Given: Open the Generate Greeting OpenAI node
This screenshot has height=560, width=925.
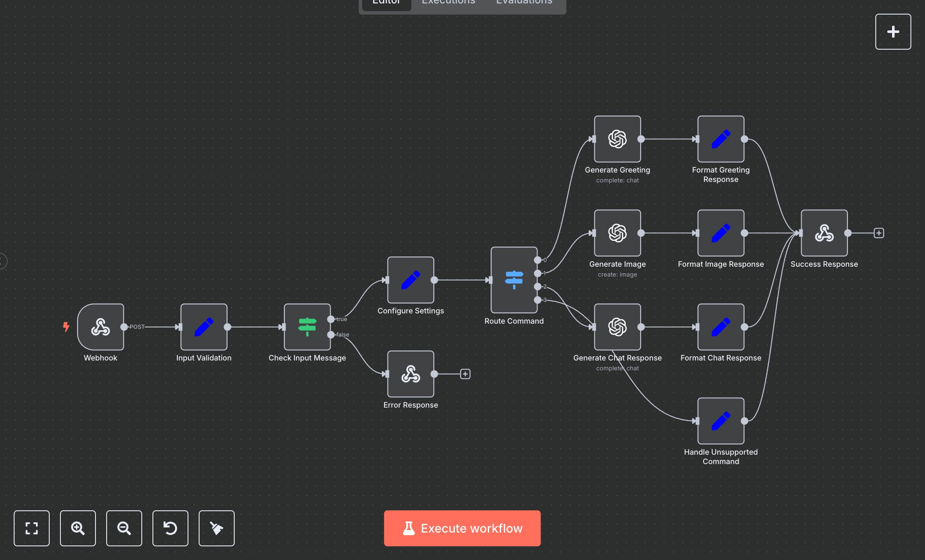Looking at the screenshot, I should (617, 139).
